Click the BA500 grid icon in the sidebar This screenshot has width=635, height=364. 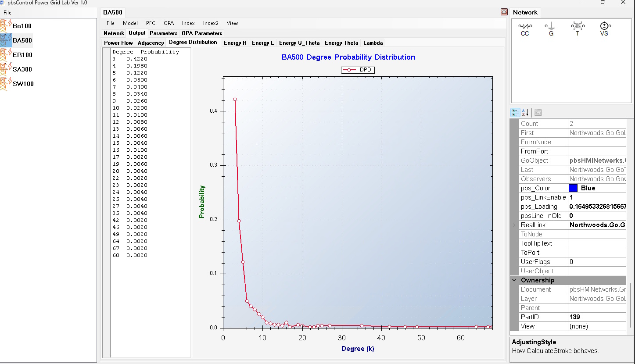(6, 40)
